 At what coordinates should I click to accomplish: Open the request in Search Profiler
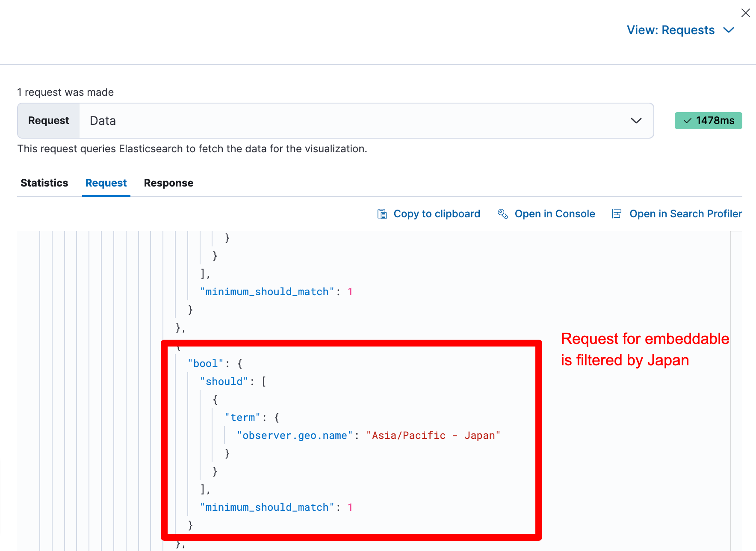685,213
